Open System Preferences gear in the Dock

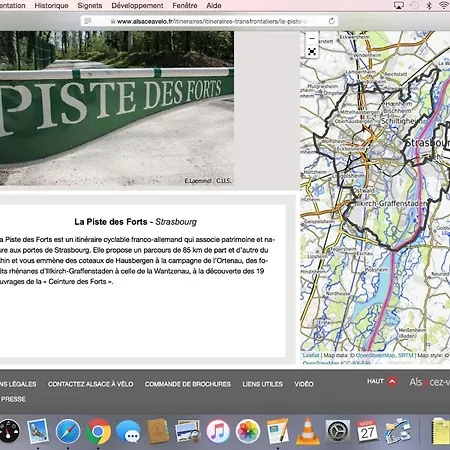click(x=338, y=431)
